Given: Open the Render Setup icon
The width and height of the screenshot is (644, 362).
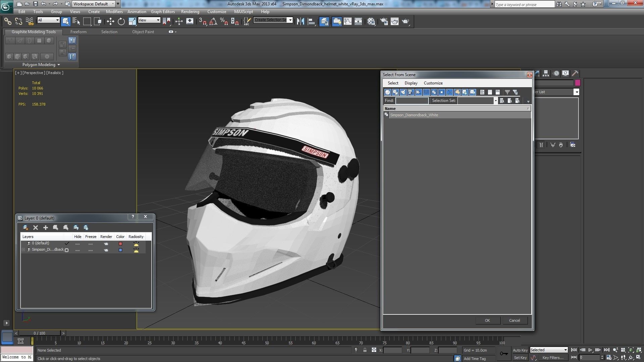Looking at the screenshot, I should [384, 21].
